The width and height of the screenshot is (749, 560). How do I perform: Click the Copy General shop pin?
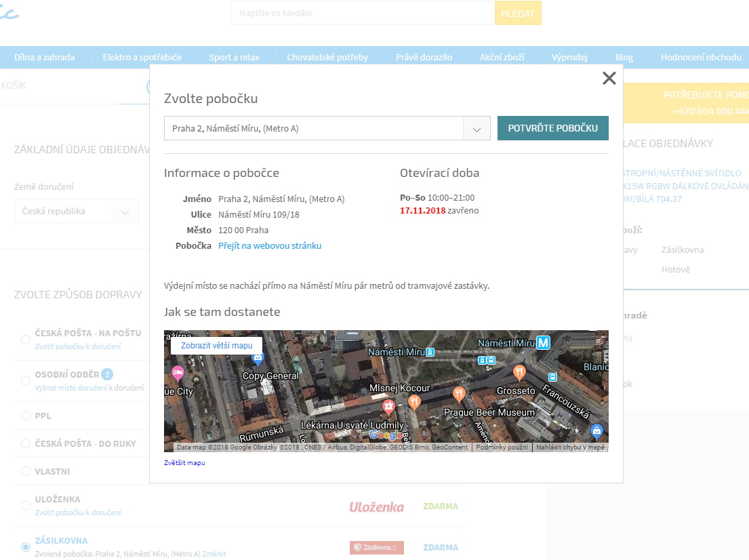(258, 359)
